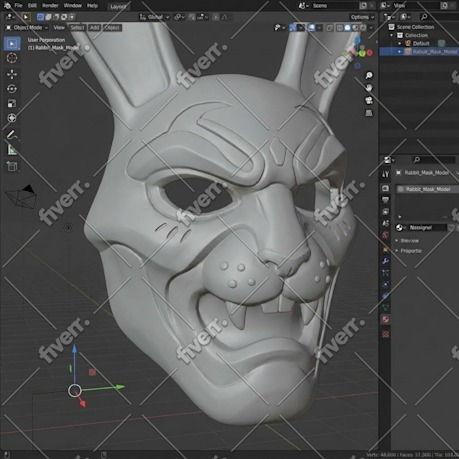Toggle the snapping magnet button
Viewport: 459px width, 459px height.
(192, 17)
